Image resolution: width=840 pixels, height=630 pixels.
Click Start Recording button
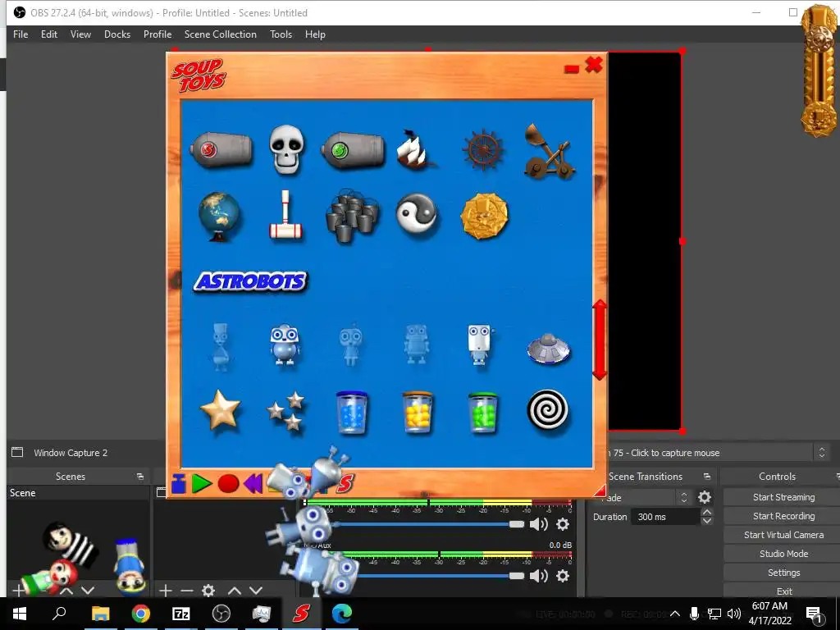click(783, 516)
